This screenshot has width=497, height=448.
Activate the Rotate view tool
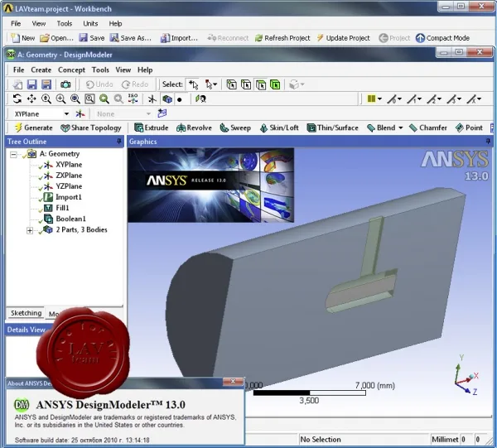pyautogui.click(x=17, y=99)
